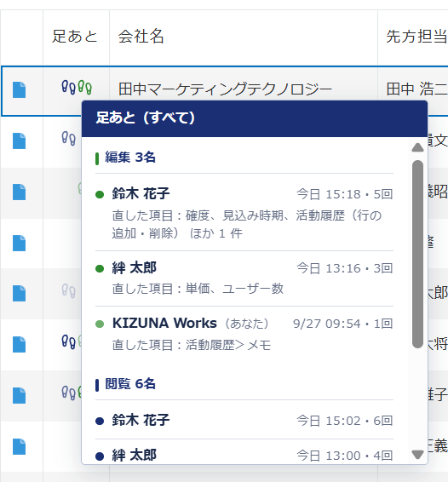Click footprint icon in the sixth table row
The height and width of the screenshot is (482, 448).
(x=69, y=341)
